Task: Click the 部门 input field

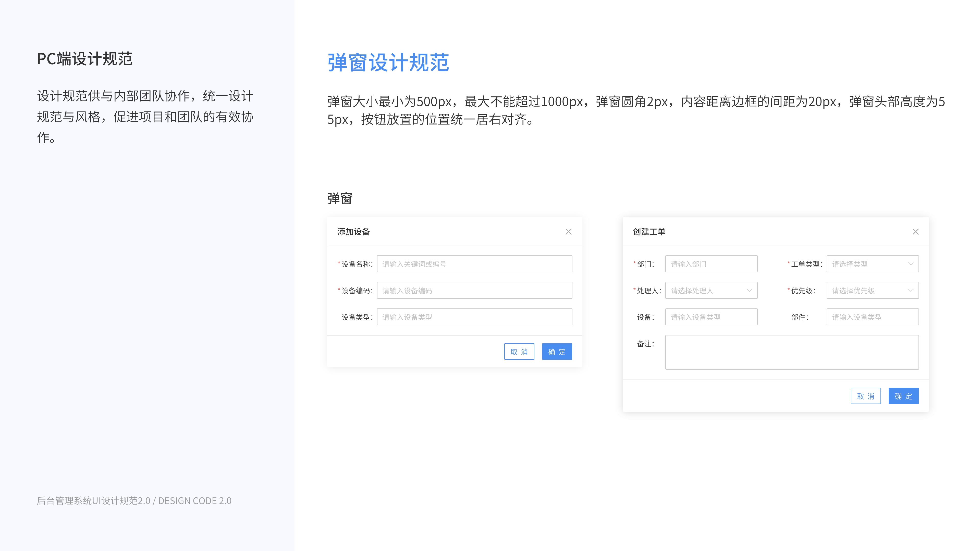Action: 711,264
